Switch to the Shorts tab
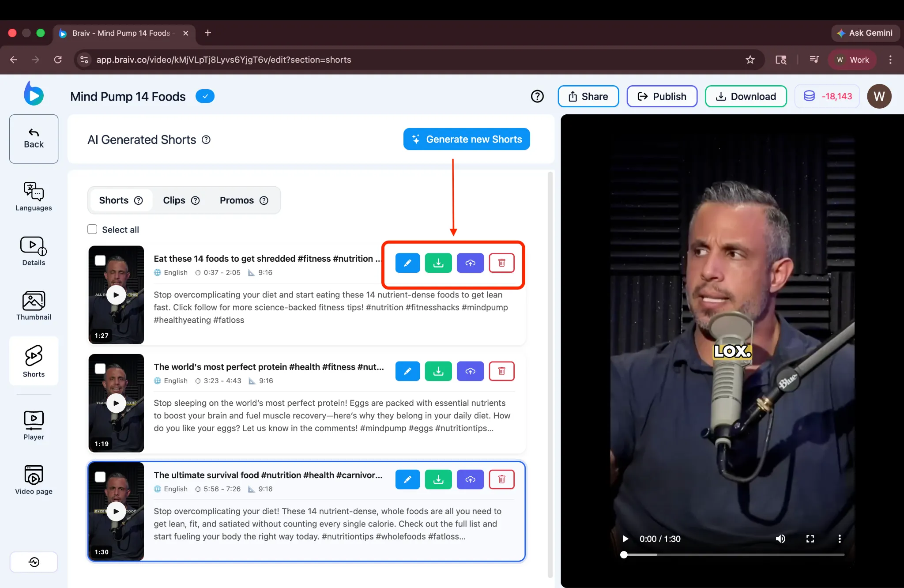Viewport: 904px width, 588px height. (121, 200)
